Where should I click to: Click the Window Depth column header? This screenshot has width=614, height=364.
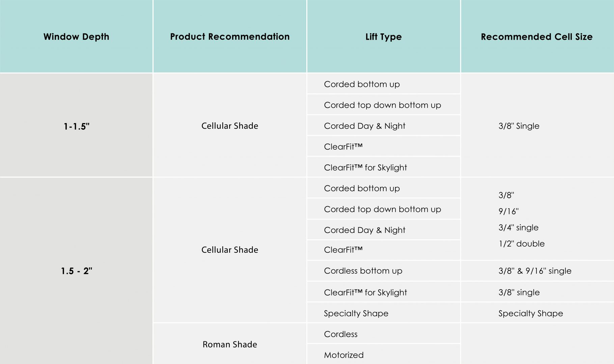76,36
